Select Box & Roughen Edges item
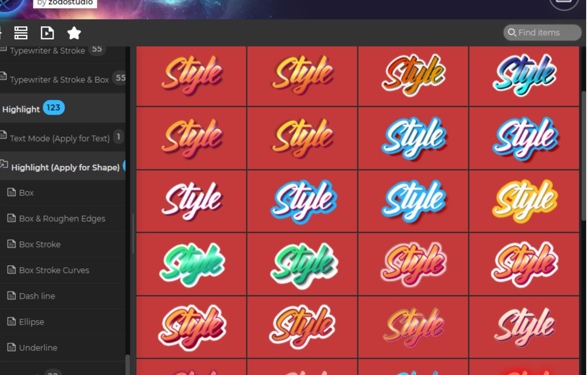Viewport: 588px width, 375px height. click(63, 218)
